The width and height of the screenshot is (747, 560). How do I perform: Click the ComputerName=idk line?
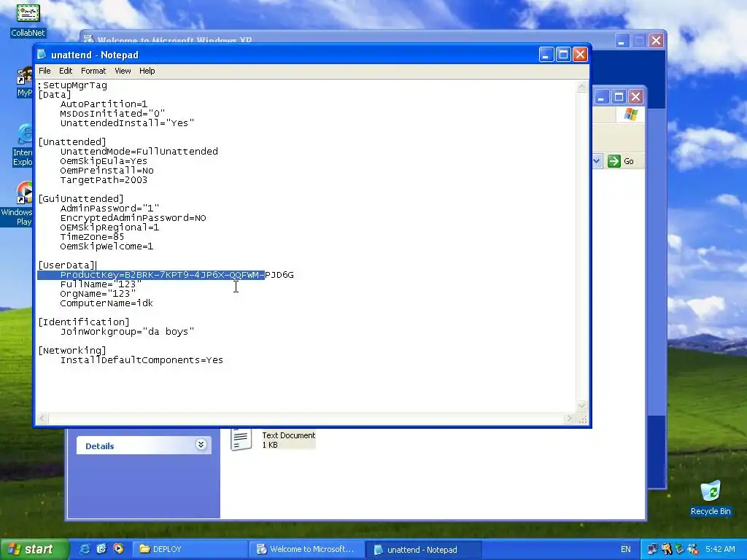[x=107, y=303]
